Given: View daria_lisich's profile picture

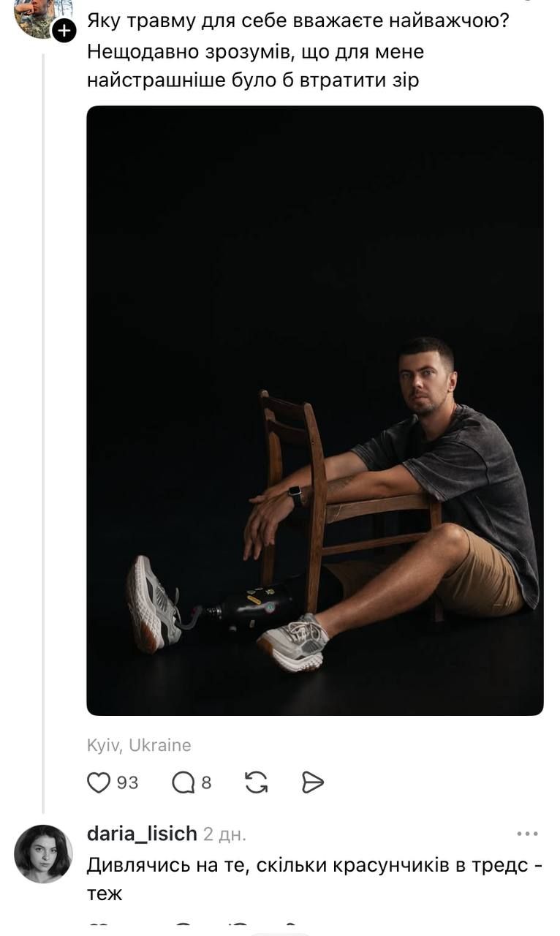Looking at the screenshot, I should pos(43,853).
